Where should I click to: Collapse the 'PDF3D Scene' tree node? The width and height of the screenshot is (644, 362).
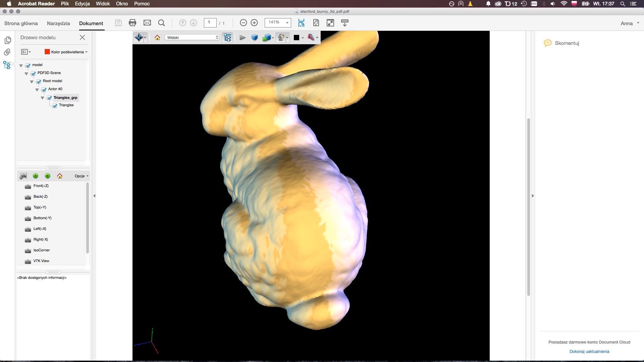26,74
